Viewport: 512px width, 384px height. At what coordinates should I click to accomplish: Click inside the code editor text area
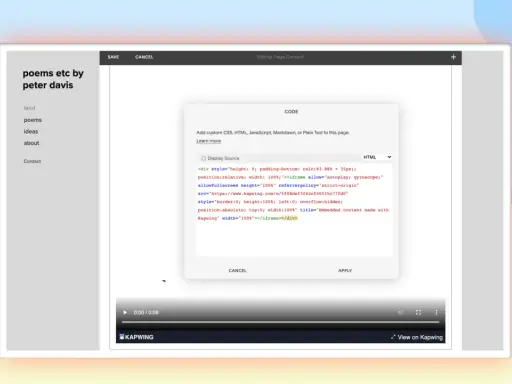coord(294,210)
